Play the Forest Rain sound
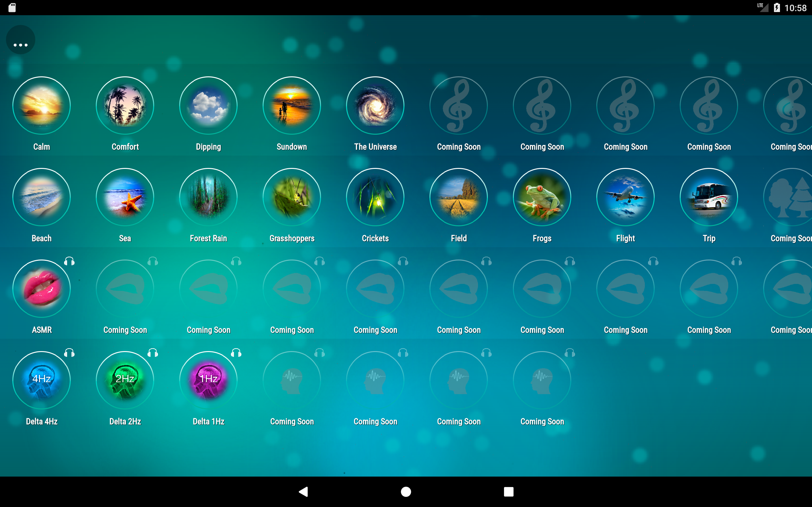This screenshot has height=507, width=812. 208,197
